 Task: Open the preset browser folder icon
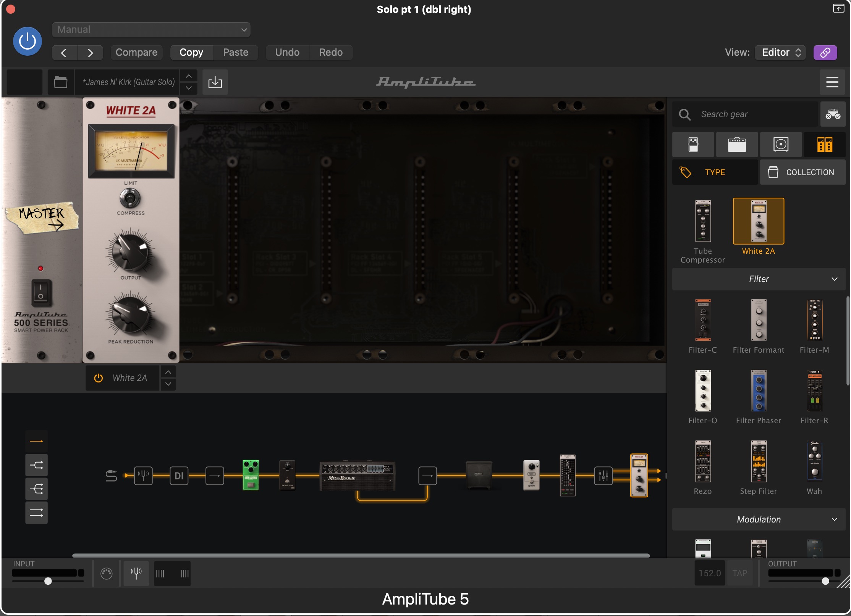[x=61, y=82]
